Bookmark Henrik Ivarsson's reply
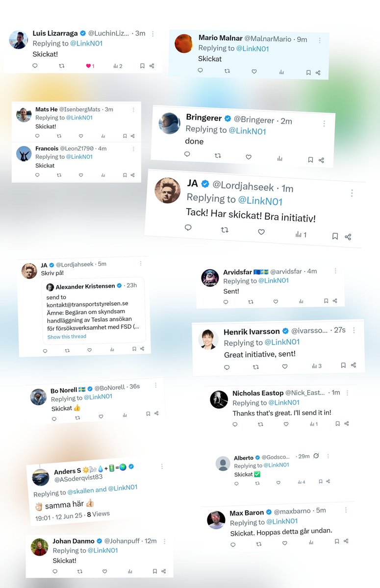 tap(344, 365)
